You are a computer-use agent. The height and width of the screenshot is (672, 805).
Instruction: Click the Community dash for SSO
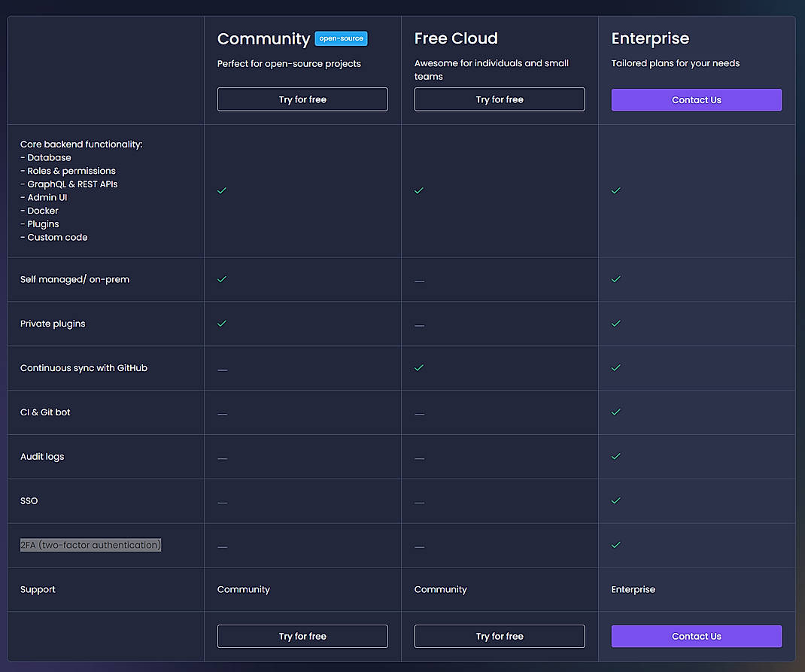(222, 503)
